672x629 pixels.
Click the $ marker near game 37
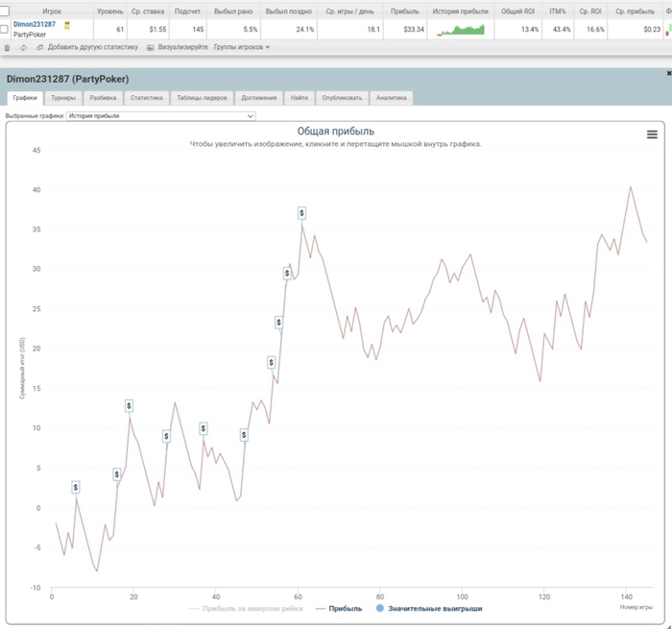(x=204, y=428)
